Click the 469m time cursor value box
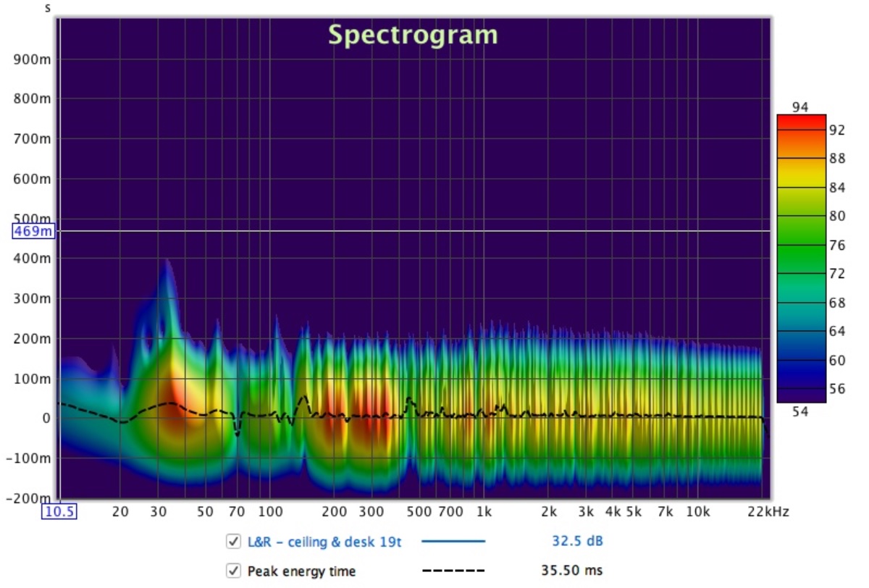Image resolution: width=869 pixels, height=588 pixels. coord(33,231)
